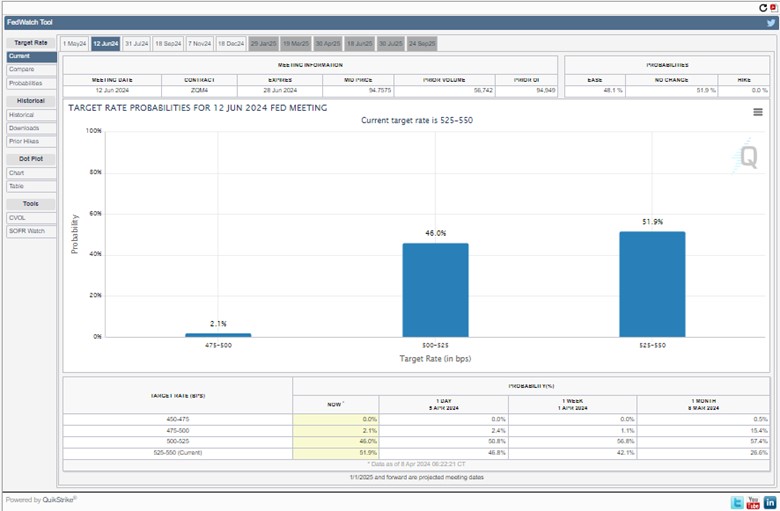
Task: Select the 12 Jun24 meeting tab
Action: coord(105,44)
